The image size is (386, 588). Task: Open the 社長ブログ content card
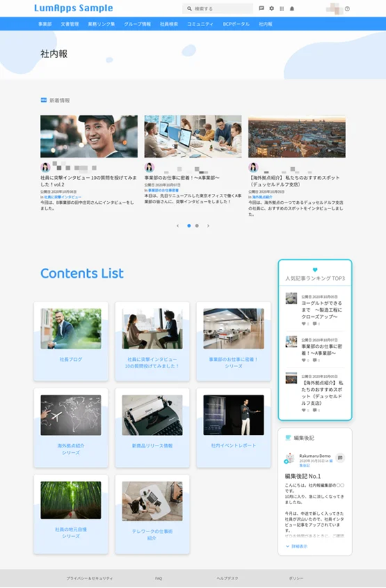point(71,341)
